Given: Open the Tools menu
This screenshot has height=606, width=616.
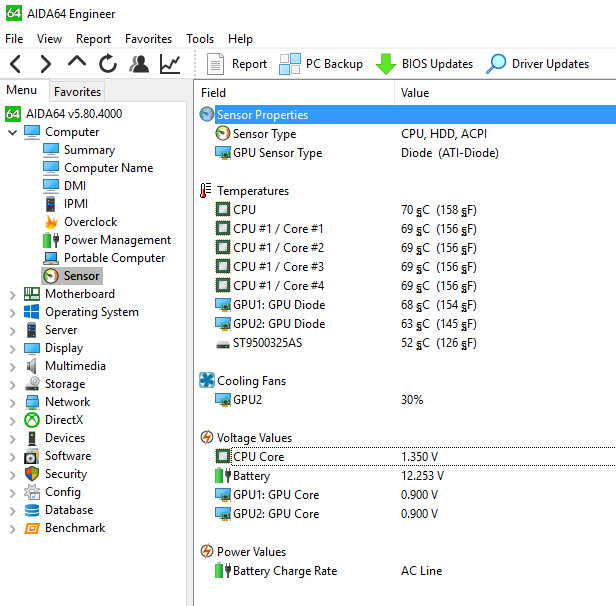Looking at the screenshot, I should 200,39.
